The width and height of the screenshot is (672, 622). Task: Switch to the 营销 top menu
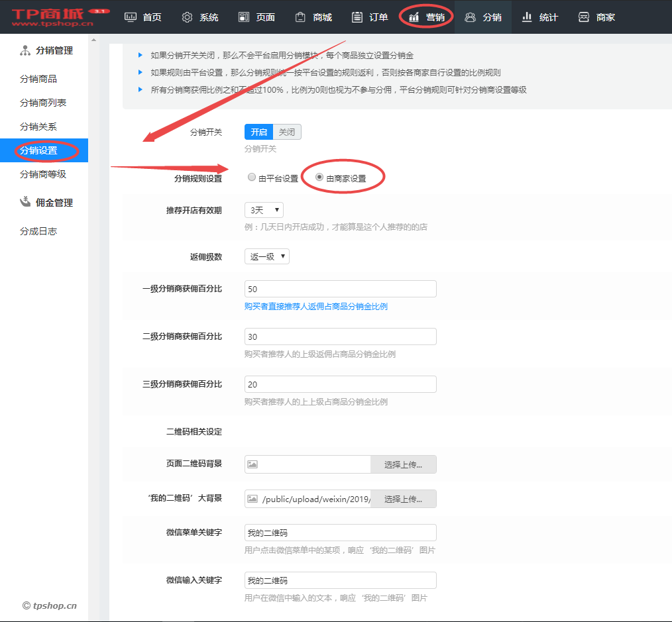coord(427,17)
